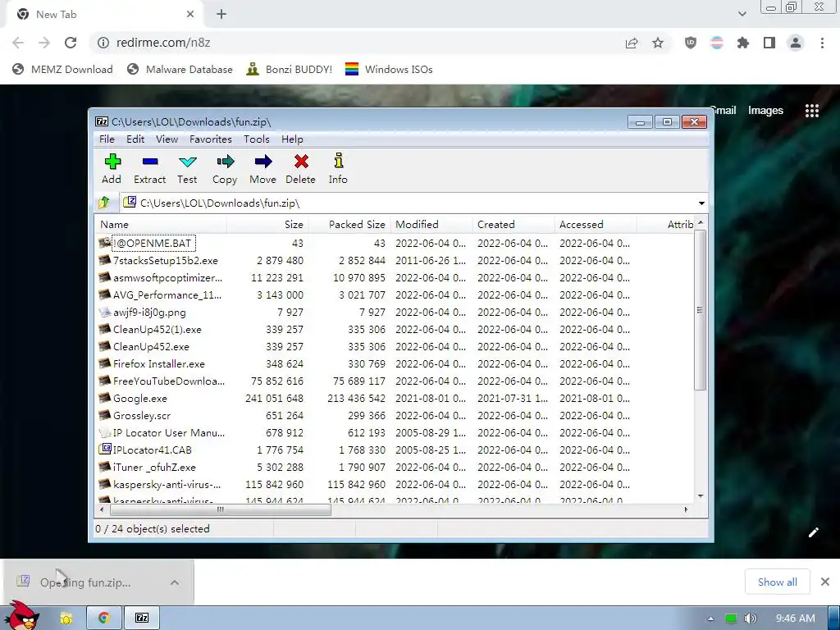Open the fun.zip download item options chevron
Image resolution: width=840 pixels, height=630 pixels.
pos(175,582)
